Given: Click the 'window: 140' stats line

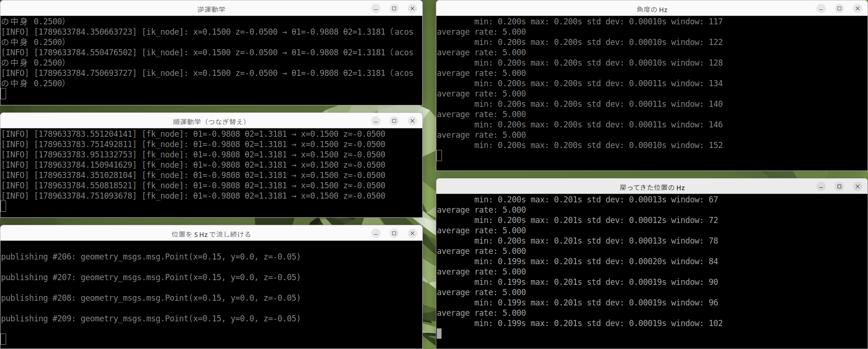Looking at the screenshot, I should pyautogui.click(x=599, y=104).
